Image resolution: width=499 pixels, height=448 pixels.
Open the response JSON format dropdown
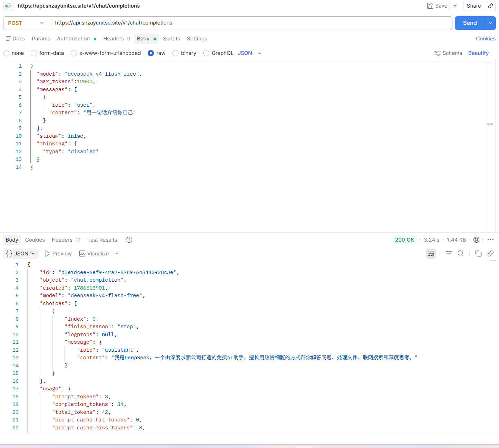21,254
